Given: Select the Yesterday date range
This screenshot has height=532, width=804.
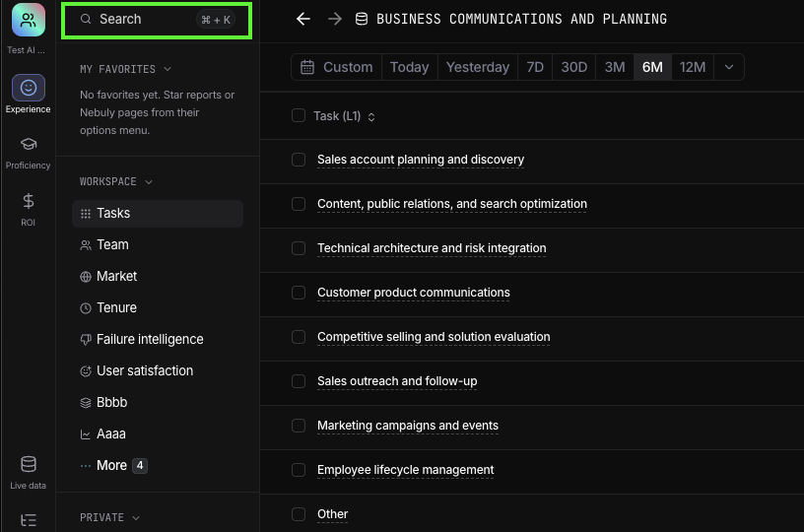Looking at the screenshot, I should [477, 67].
